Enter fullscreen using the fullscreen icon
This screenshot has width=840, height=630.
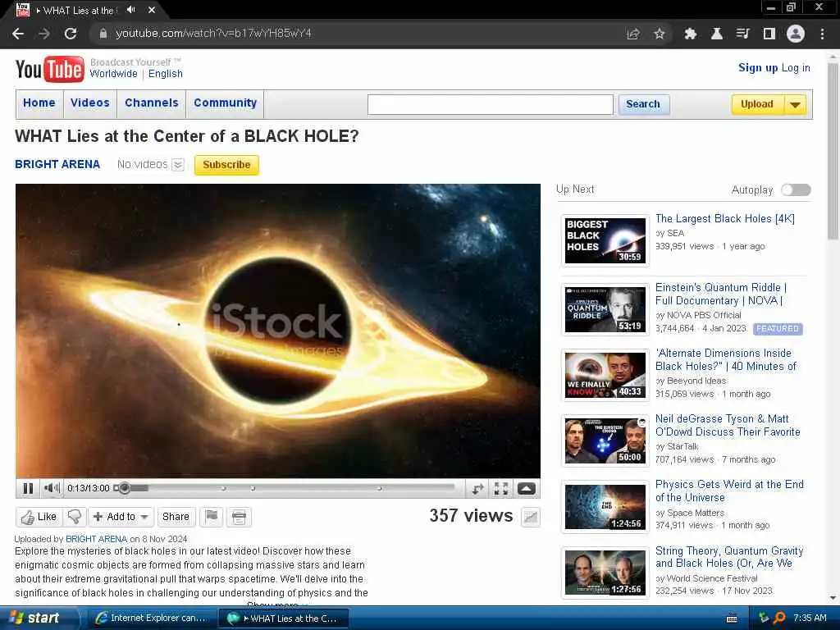(x=501, y=488)
